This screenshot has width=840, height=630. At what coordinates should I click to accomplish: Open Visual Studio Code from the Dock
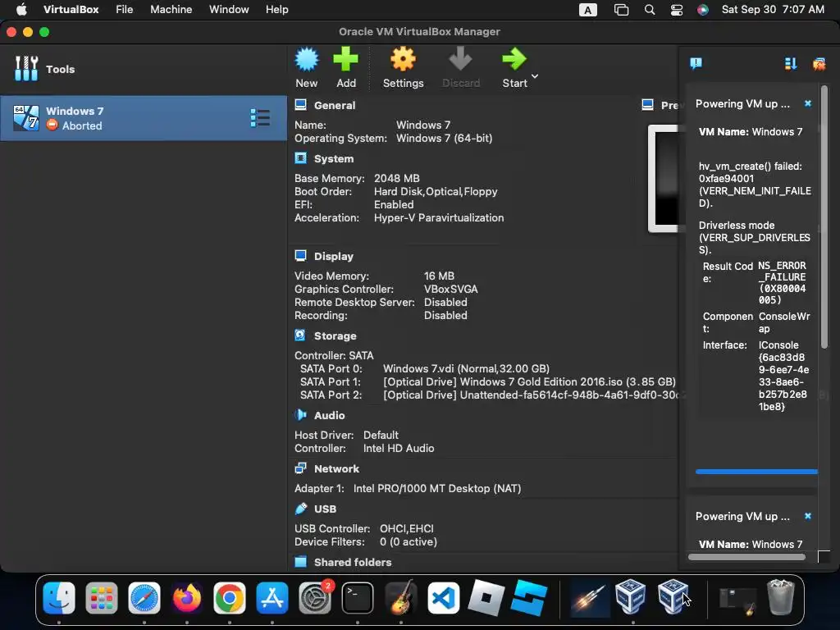click(443, 597)
